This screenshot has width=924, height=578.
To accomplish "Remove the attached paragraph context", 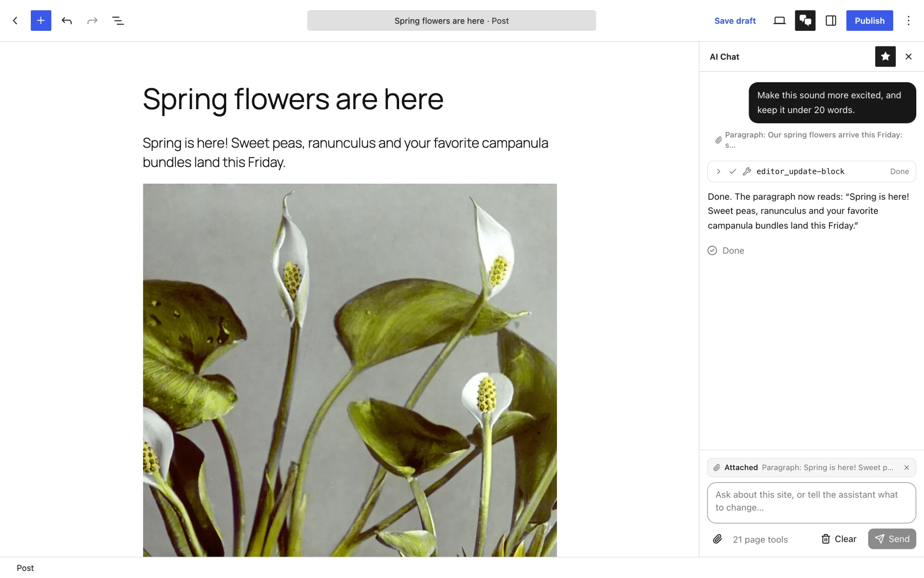I will (x=906, y=468).
